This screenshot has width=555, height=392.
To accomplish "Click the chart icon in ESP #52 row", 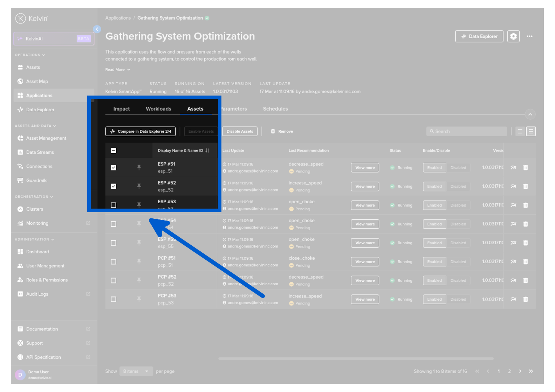I will 513,187.
